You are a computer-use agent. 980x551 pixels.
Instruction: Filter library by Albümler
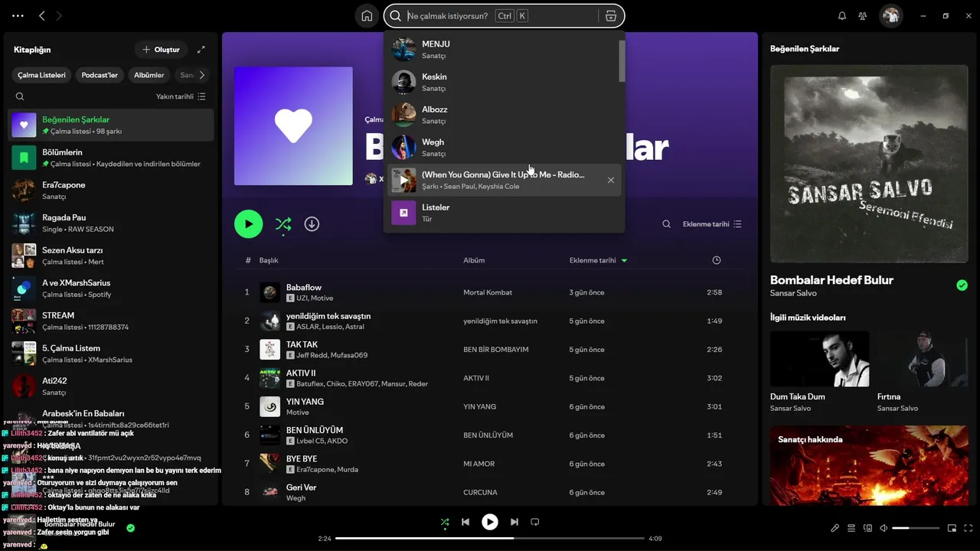click(x=149, y=75)
